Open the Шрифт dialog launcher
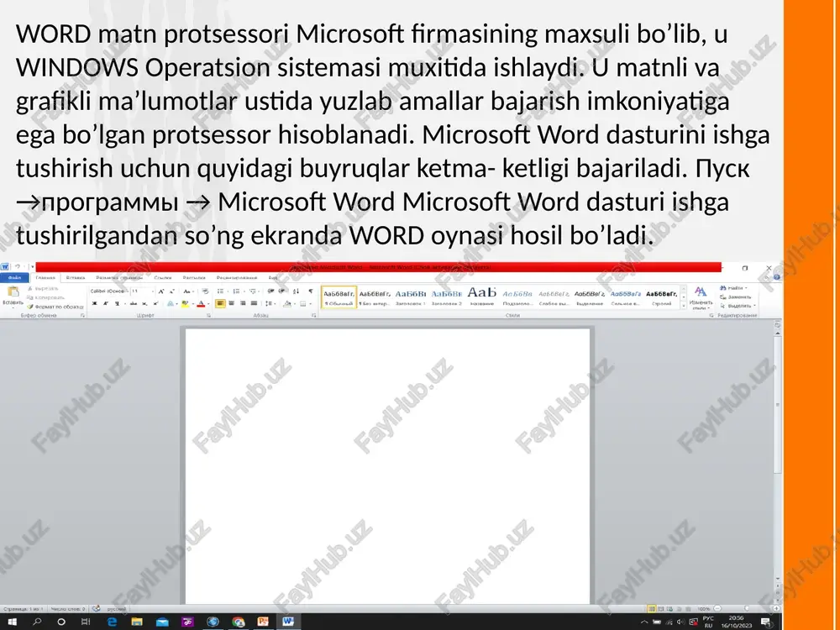Viewport: 840px width, 630px height. coord(209,316)
